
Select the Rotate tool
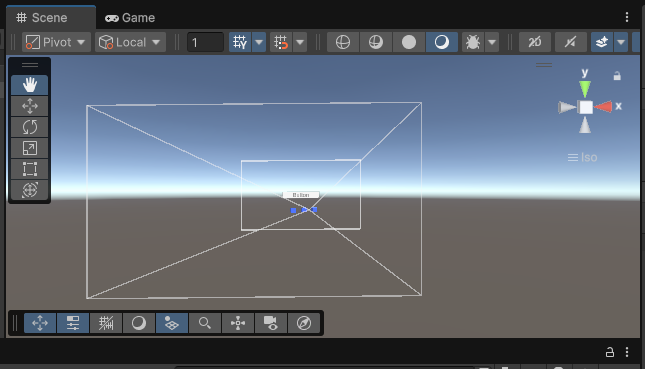pos(30,127)
